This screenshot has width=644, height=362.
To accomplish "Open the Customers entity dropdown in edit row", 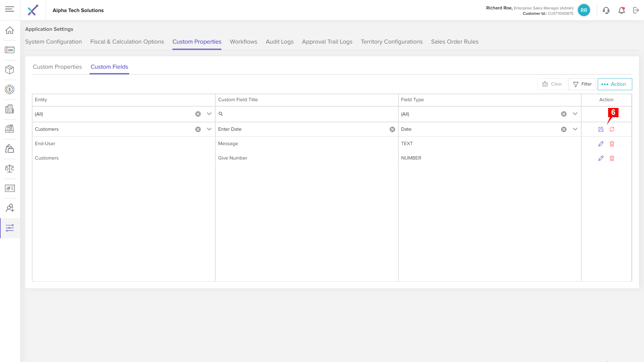I will (209, 129).
